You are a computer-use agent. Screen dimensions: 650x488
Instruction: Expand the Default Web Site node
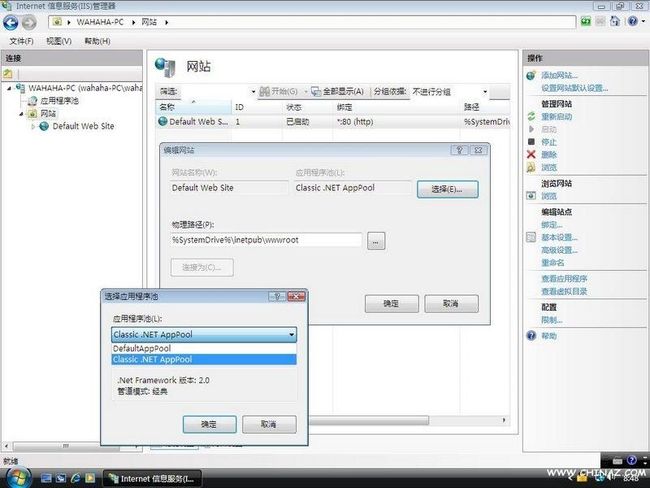[x=33, y=126]
